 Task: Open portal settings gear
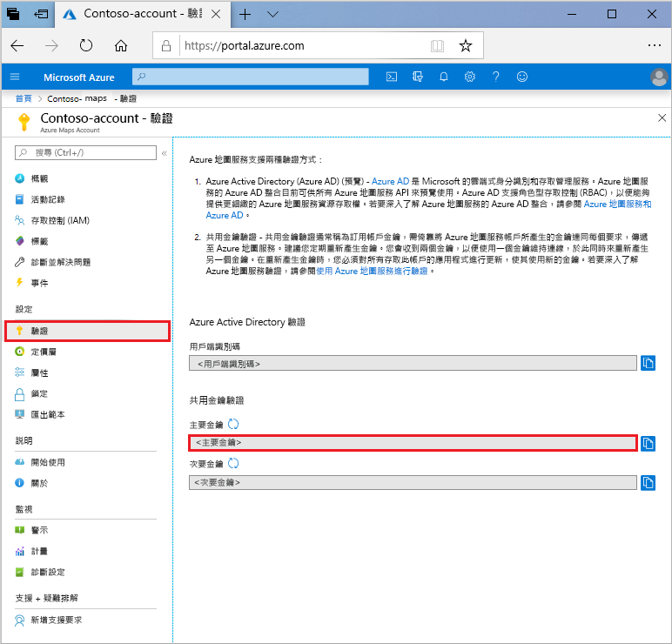(x=470, y=77)
